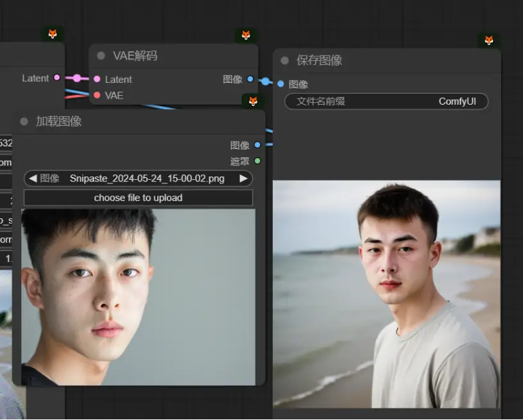Click the 保存图像 node title
This screenshot has height=420, width=523.
(319, 60)
